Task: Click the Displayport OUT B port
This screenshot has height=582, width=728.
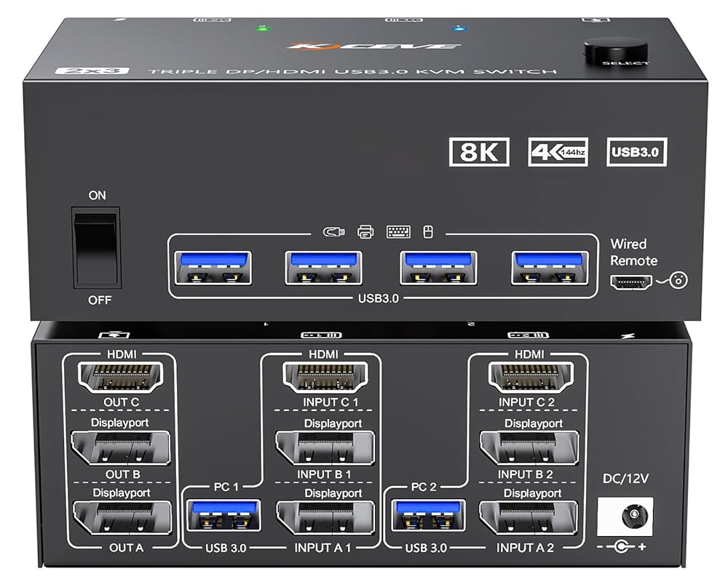Action: 121,448
